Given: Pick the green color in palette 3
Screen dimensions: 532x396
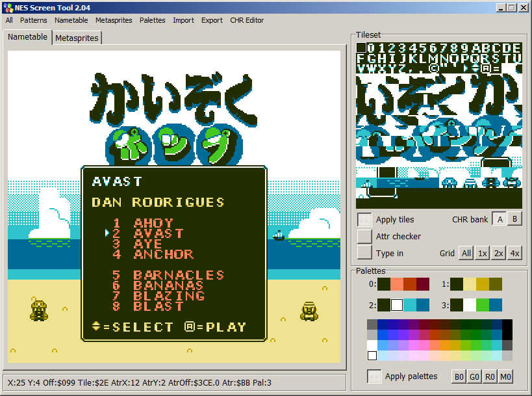Looking at the screenshot, I should [482, 305].
